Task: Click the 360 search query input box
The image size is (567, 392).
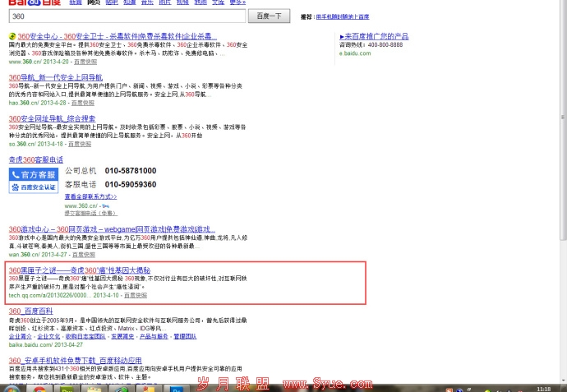Action: [x=127, y=16]
